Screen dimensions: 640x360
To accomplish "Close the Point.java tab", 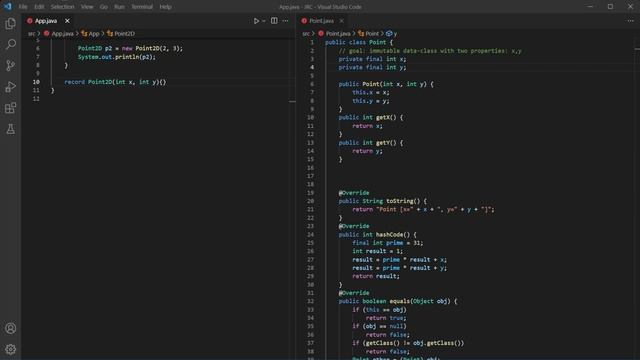I will point(342,21).
